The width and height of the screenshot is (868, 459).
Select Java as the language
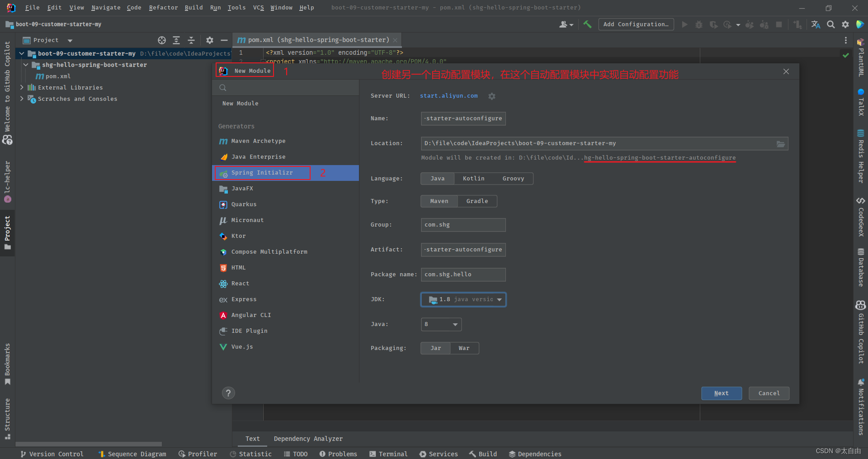point(437,179)
